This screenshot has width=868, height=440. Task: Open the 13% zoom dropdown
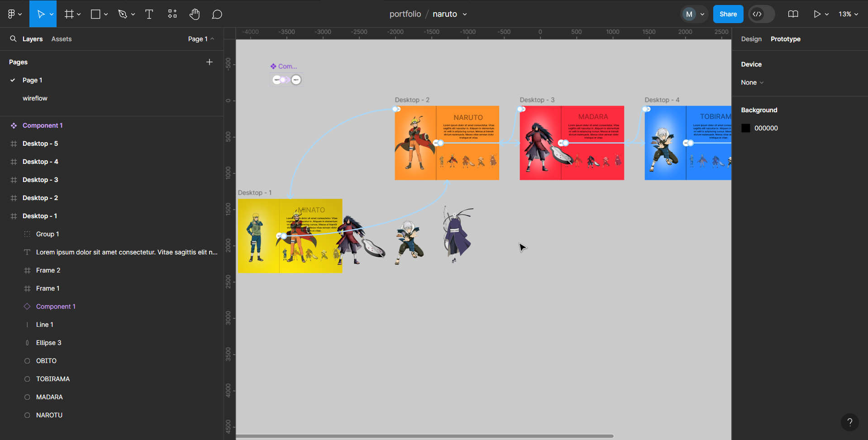pyautogui.click(x=848, y=14)
